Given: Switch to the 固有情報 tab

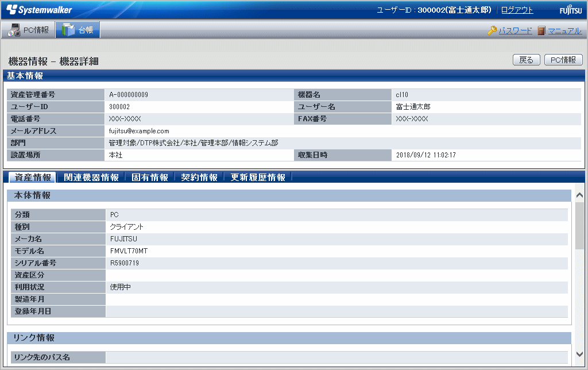Looking at the screenshot, I should 150,177.
